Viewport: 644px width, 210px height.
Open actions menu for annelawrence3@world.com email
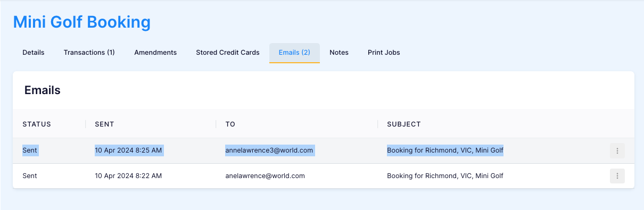coord(617,151)
